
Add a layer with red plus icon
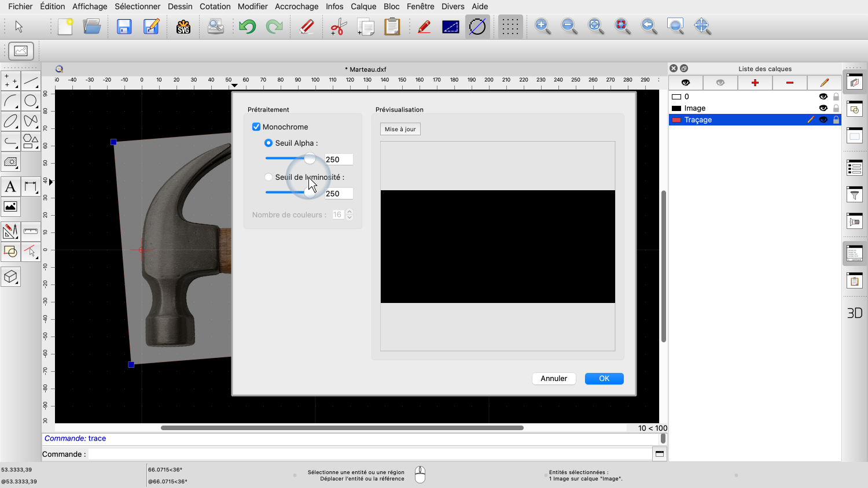(x=755, y=83)
